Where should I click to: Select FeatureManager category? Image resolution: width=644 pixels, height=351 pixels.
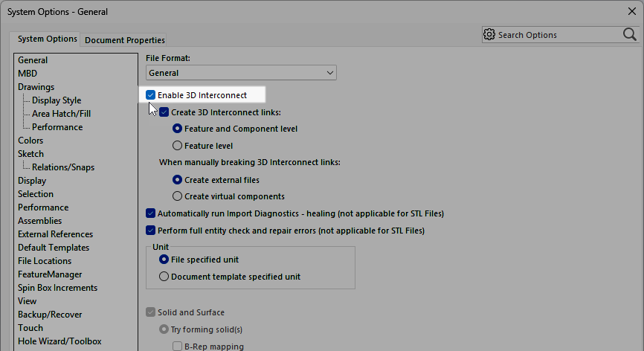coord(50,274)
